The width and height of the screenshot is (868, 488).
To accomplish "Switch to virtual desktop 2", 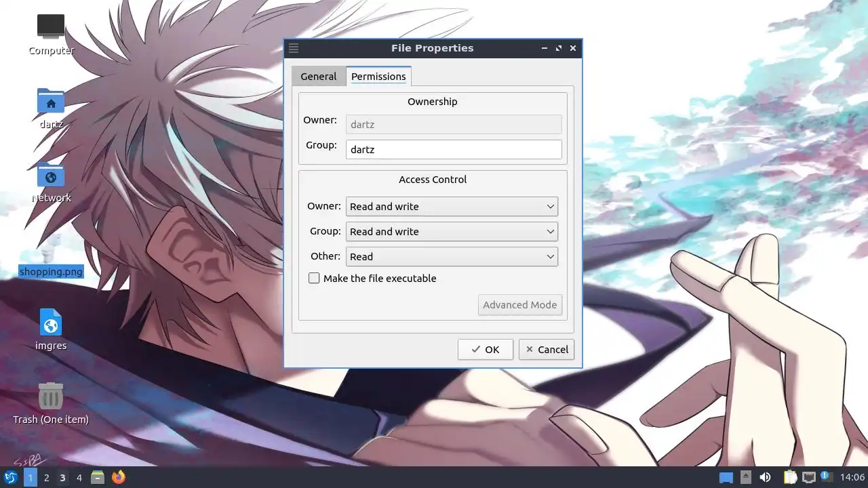I will [x=47, y=478].
